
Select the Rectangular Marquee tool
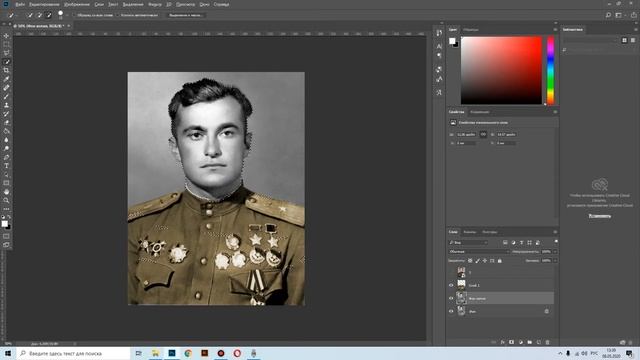pos(6,44)
